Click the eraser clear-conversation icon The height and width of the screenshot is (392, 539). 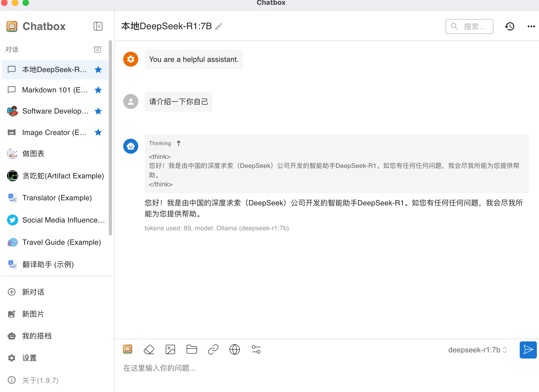[149, 349]
